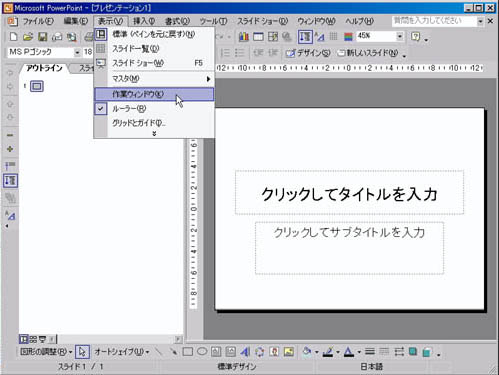
Task: Select the Rectangle drawing tool
Action: coord(188,352)
